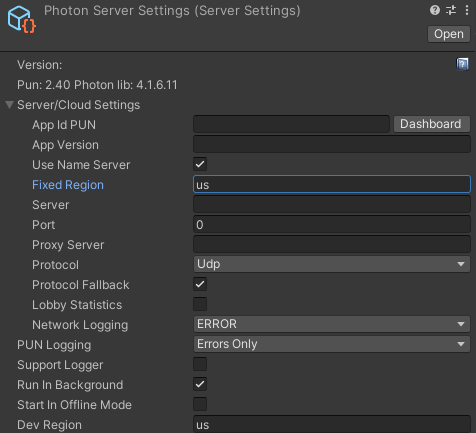The image size is (476, 433).
Task: Click the Fixed Region field containing us
Action: coord(332,184)
